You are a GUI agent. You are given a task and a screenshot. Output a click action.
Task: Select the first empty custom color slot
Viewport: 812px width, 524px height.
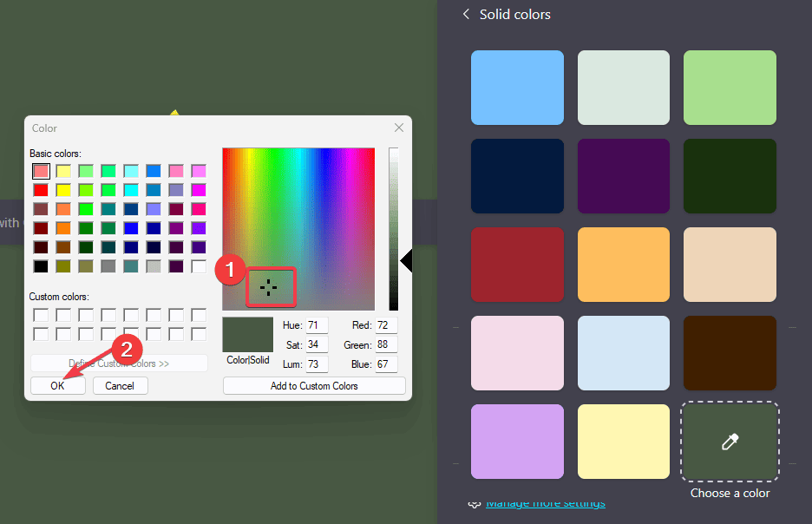41,315
